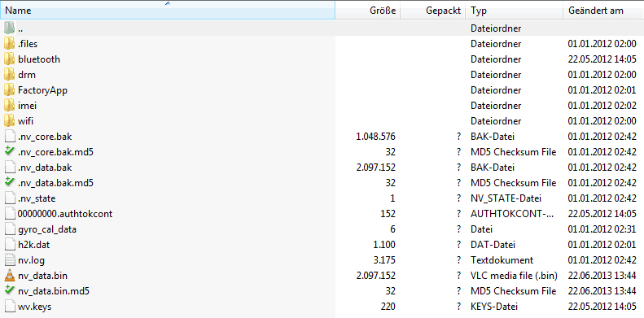644x318 pixels.
Task: Select the drm folder icon
Action: tap(9, 75)
